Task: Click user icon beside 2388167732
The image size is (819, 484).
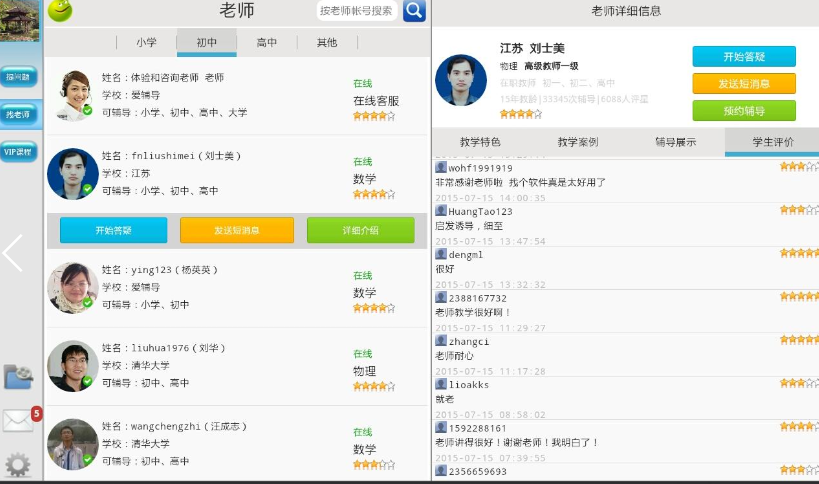Action: click(x=441, y=297)
